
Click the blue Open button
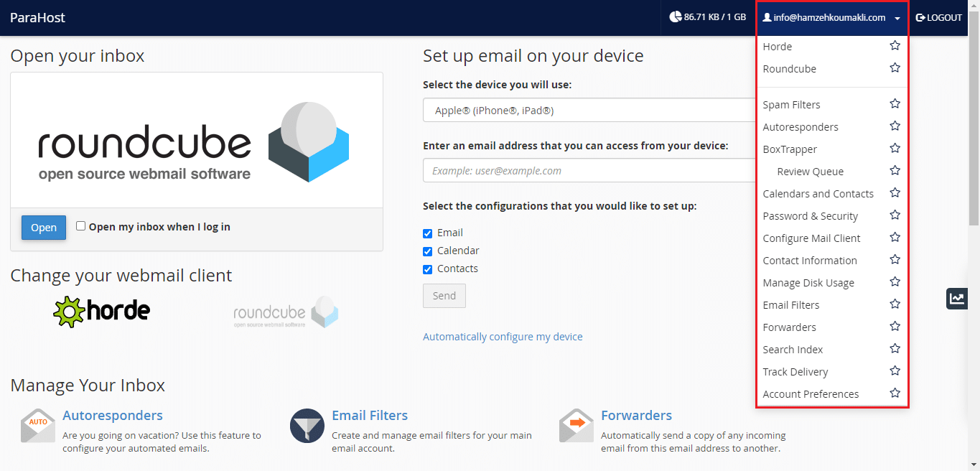44,228
